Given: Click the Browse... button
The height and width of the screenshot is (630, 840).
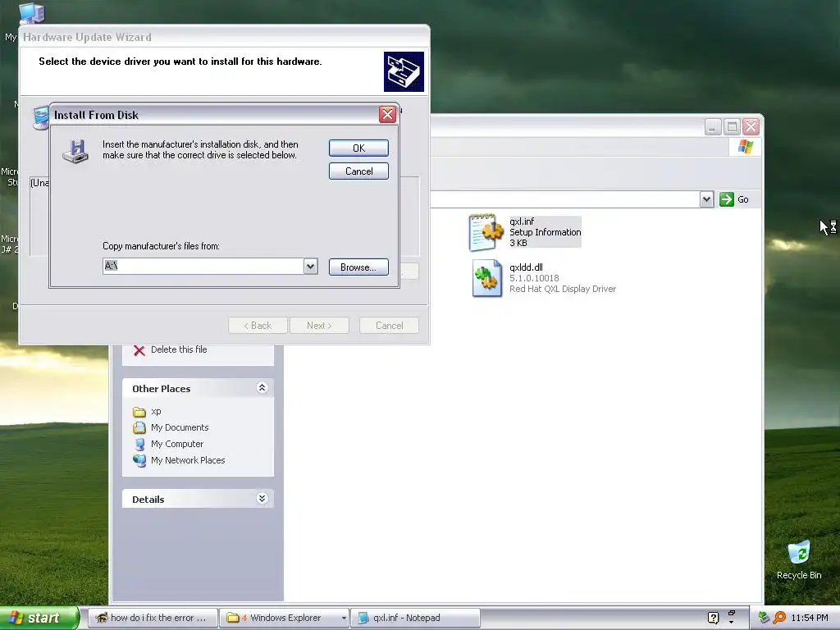Looking at the screenshot, I should click(x=358, y=267).
